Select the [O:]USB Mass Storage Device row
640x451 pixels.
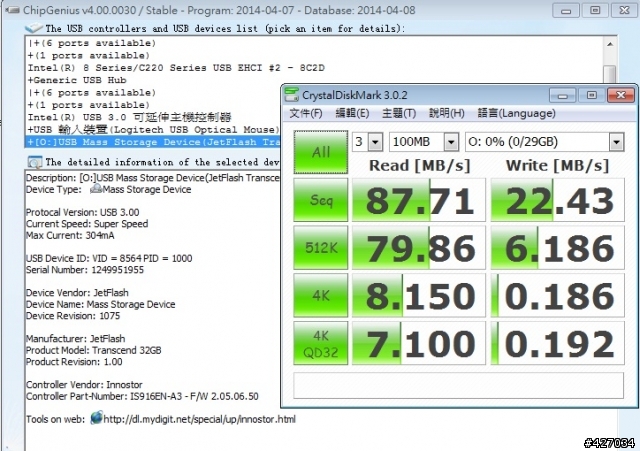tap(153, 142)
